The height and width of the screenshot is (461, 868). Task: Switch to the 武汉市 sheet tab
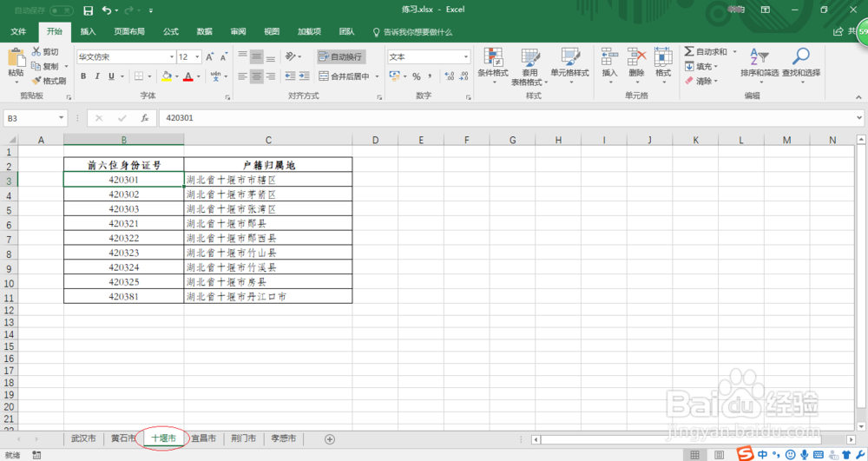83,438
